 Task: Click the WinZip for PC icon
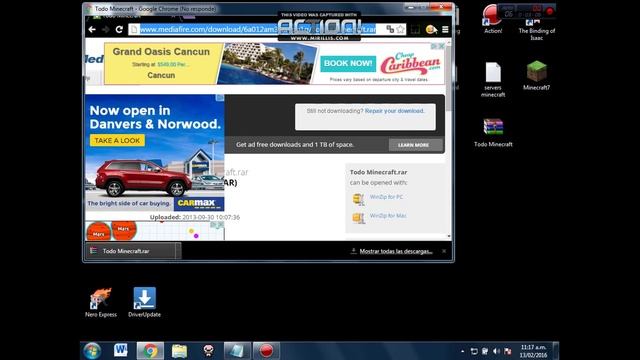(x=358, y=199)
